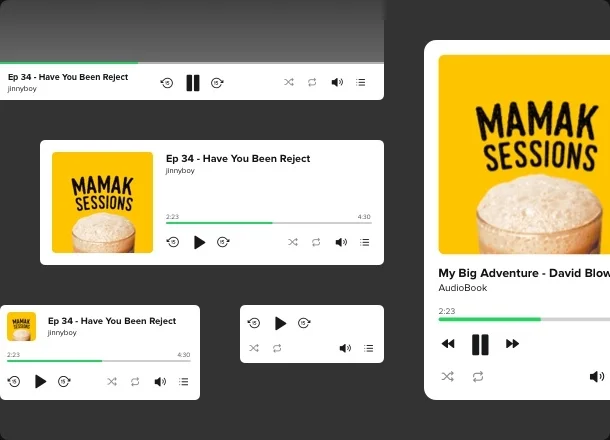Toggle repeat in compact controls-only player
Viewport: 610px width, 440px height.
pos(277,348)
